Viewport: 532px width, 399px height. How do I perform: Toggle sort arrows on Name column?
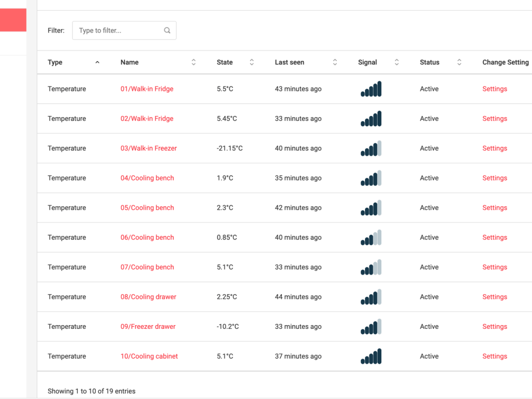pyautogui.click(x=194, y=62)
